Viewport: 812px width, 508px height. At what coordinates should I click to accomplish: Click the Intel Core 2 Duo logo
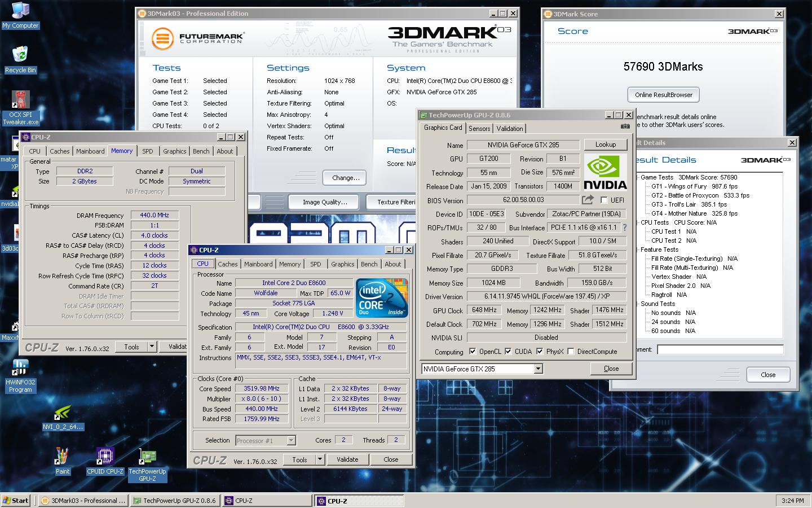pos(381,297)
